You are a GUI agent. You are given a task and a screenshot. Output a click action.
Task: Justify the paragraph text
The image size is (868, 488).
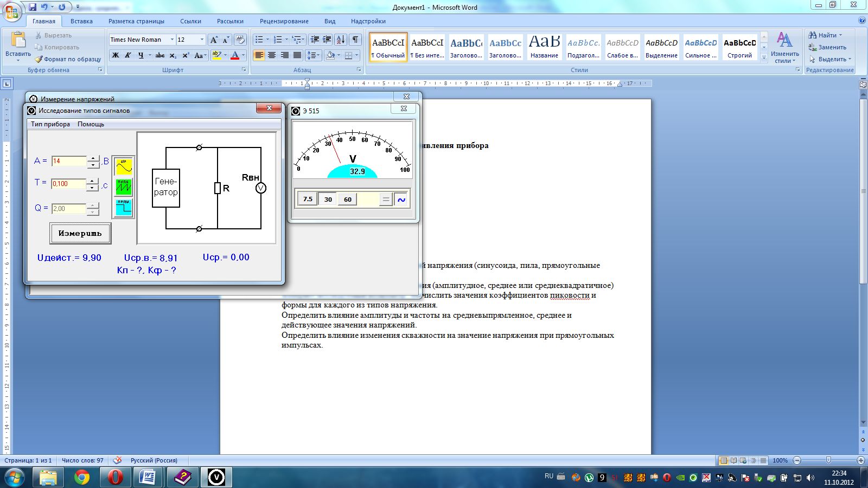click(297, 55)
